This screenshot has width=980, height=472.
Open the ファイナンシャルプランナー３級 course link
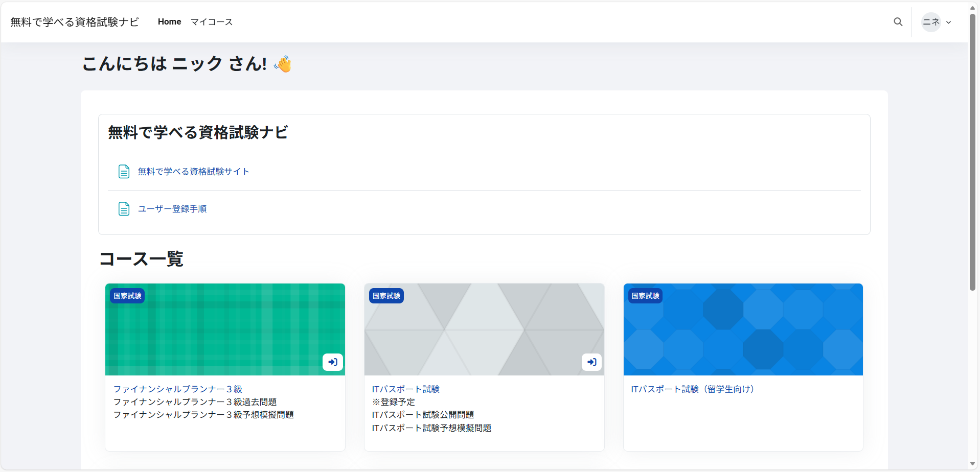click(x=177, y=389)
